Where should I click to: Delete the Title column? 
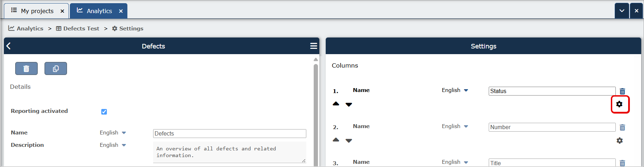point(622,163)
